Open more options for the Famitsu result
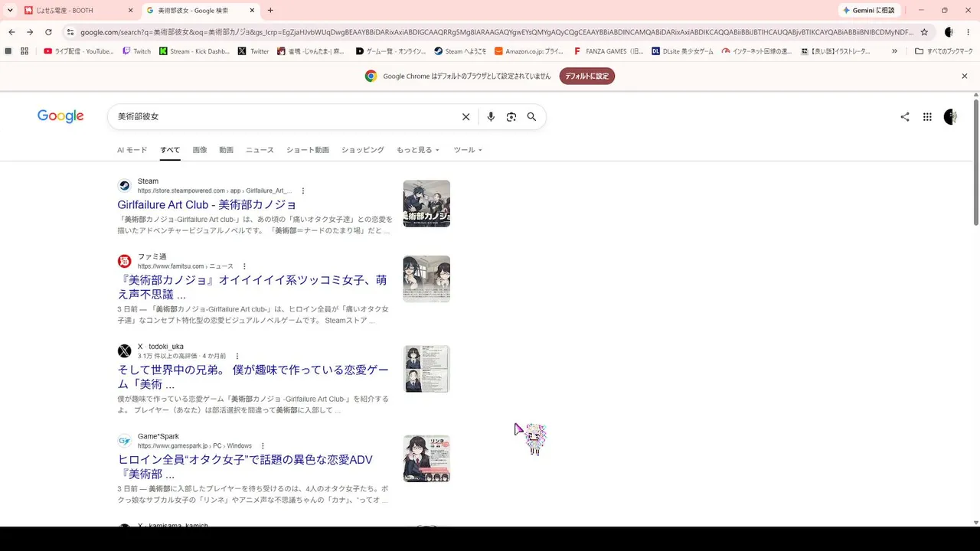Viewport: 980px width, 551px height. click(x=244, y=266)
